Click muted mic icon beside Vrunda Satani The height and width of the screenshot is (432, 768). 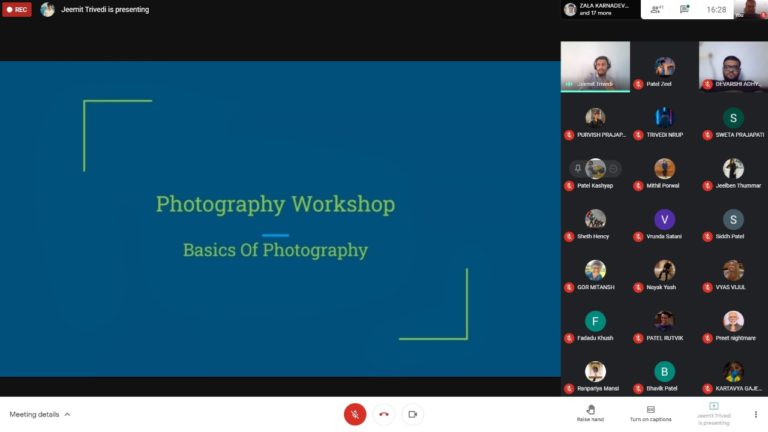[x=638, y=237]
